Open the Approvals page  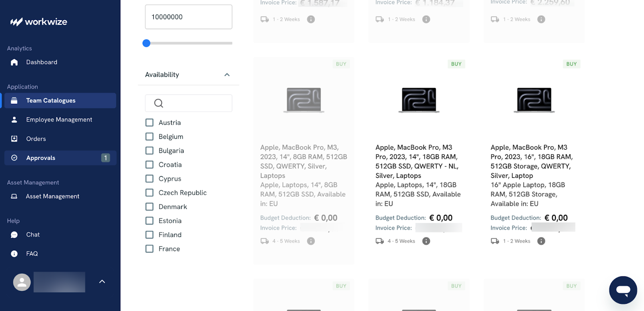(x=41, y=158)
